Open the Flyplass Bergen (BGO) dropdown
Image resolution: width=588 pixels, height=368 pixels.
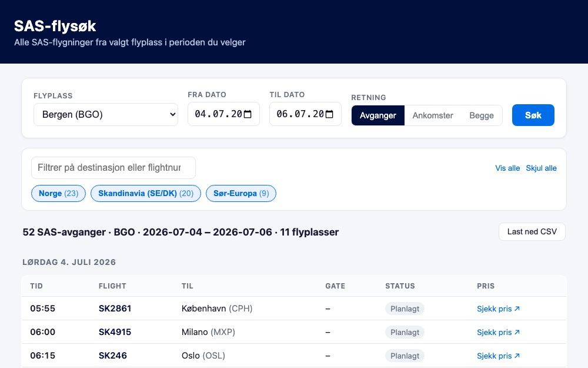click(x=106, y=115)
